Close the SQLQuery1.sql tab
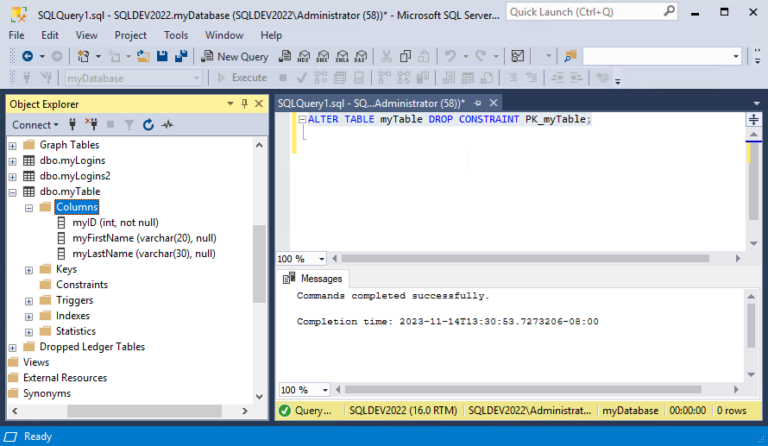768x446 pixels. pyautogui.click(x=494, y=103)
